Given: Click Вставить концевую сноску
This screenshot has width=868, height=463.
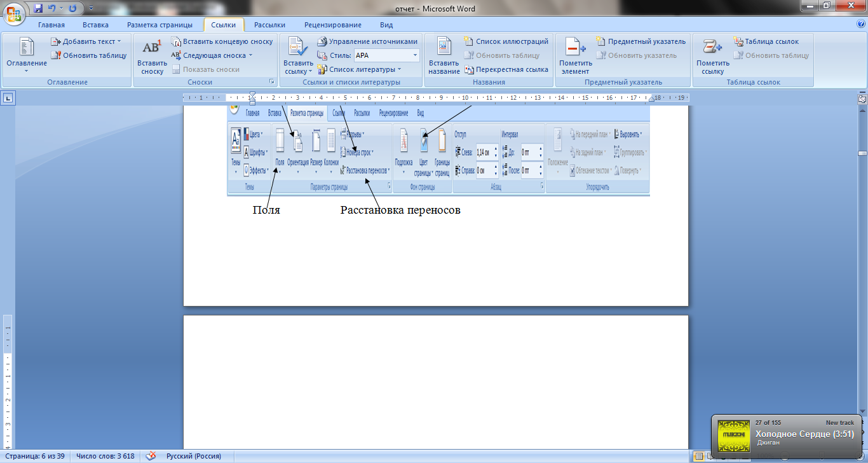Looking at the screenshot, I should [222, 41].
